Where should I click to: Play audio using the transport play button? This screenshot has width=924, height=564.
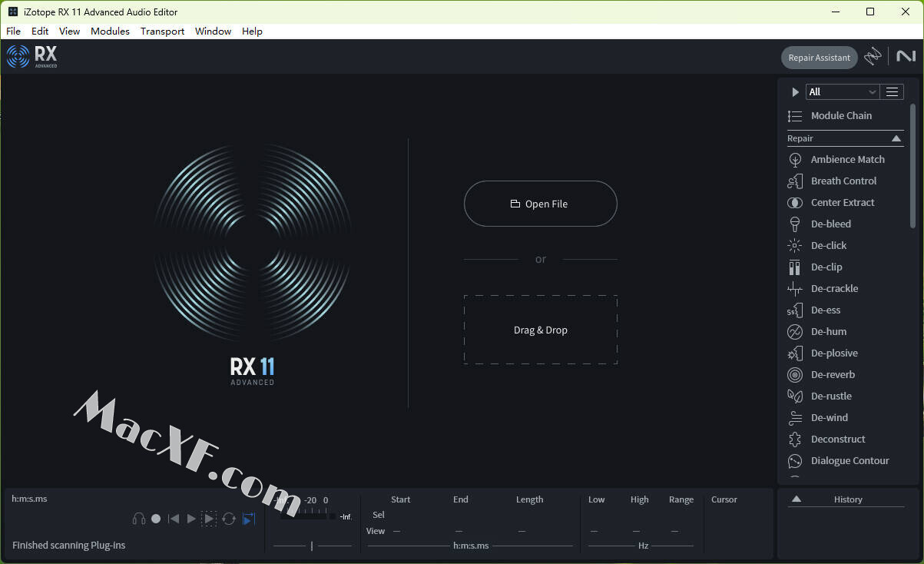[191, 519]
